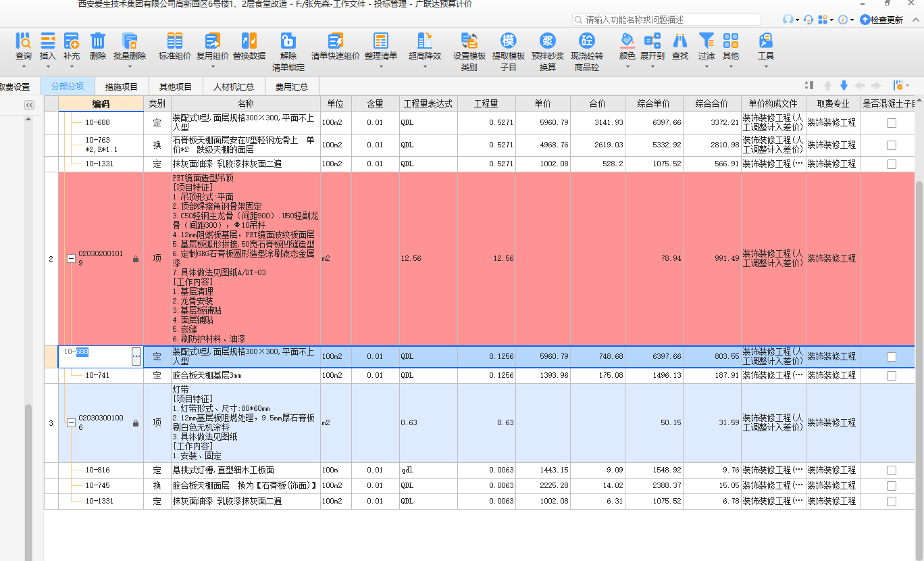Click the 工程量表达式 column header
Viewport: 924px width, 561px height.
428,103
